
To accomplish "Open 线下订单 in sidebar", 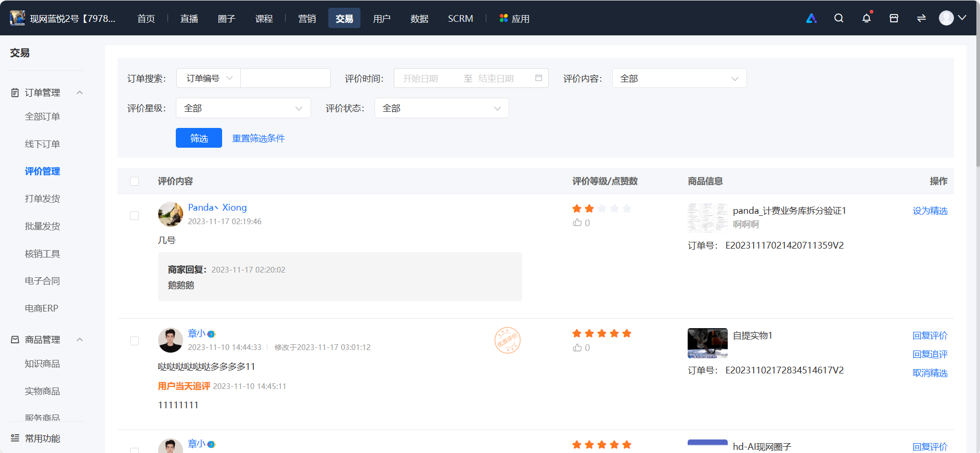I will (x=43, y=144).
